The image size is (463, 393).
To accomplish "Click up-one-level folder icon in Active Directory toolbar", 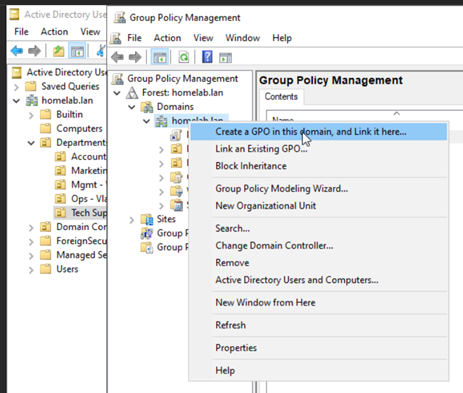I will (x=58, y=51).
